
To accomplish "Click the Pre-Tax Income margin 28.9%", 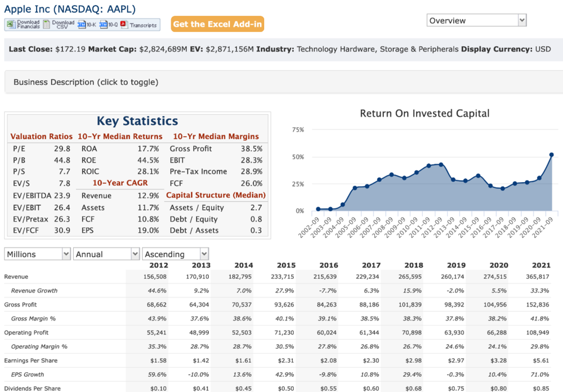I will pyautogui.click(x=252, y=172).
